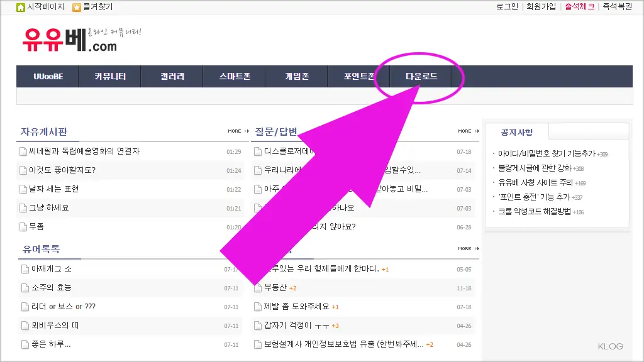Open notice 유유베 사칭 사이트 주의
Viewport: 644px width, 362px height.
pos(535,183)
